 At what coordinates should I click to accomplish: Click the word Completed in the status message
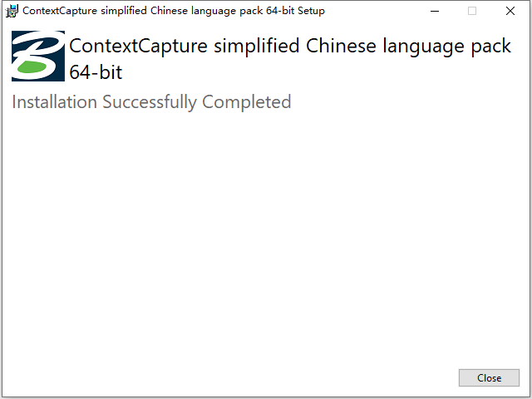click(247, 102)
